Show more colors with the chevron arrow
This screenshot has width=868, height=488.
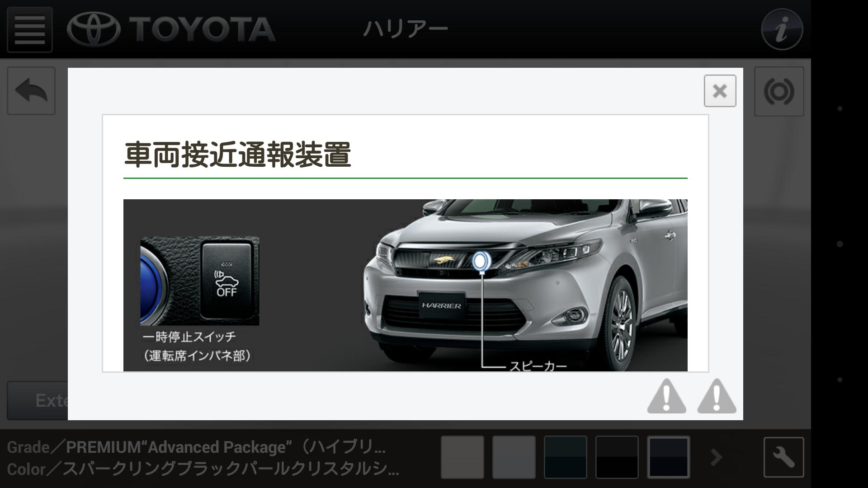point(716,457)
